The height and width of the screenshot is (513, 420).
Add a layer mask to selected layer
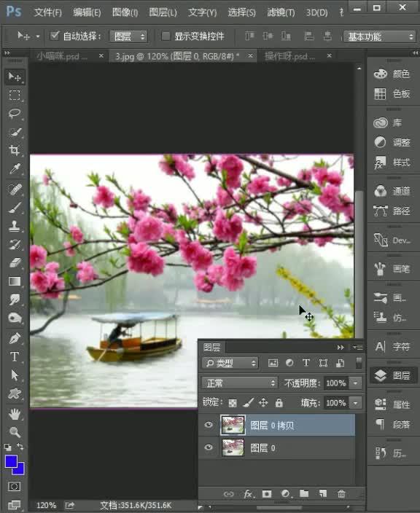[267, 494]
